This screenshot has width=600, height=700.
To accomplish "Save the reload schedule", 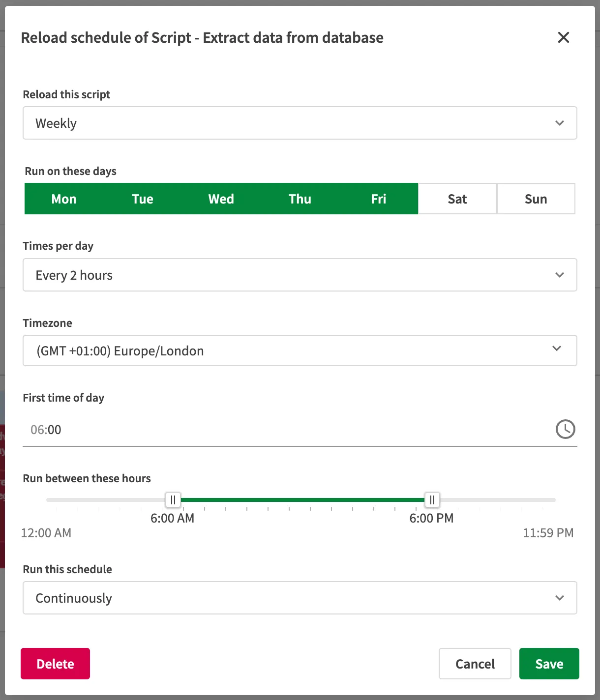I will click(x=549, y=663).
